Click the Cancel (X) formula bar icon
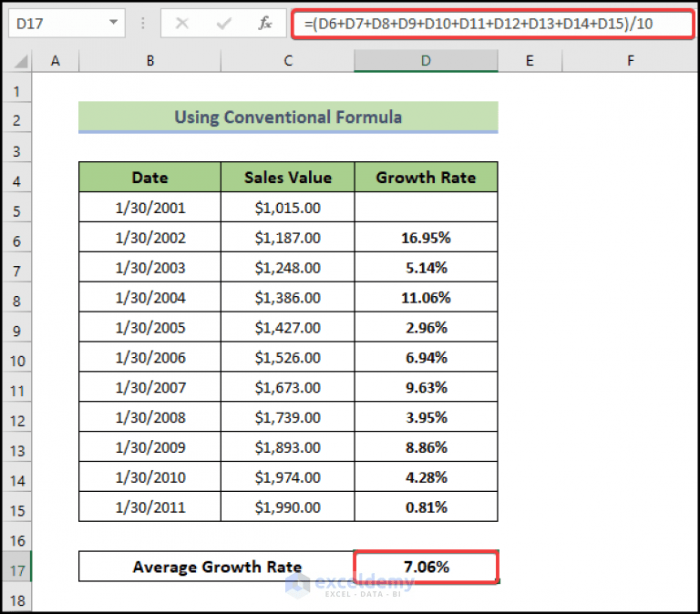Viewport: 700px width, 614px height. [181, 23]
